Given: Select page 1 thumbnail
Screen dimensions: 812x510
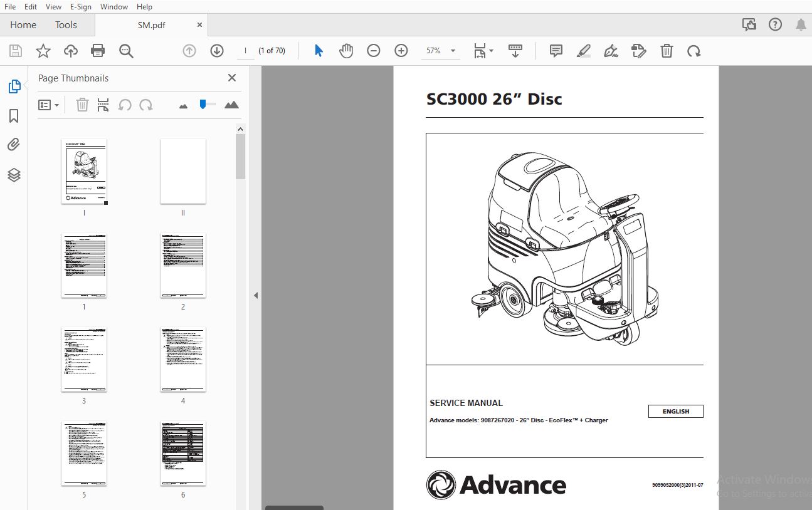Looking at the screenshot, I should (x=84, y=266).
